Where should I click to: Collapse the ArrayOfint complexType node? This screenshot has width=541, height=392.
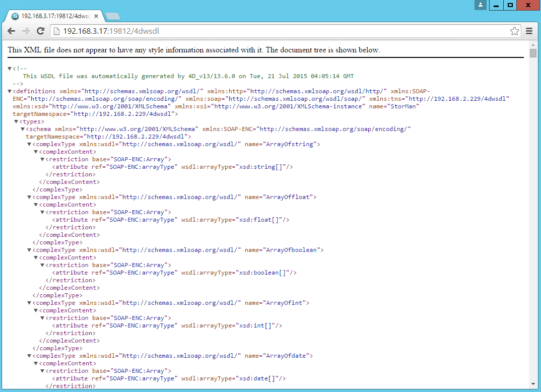click(x=29, y=302)
